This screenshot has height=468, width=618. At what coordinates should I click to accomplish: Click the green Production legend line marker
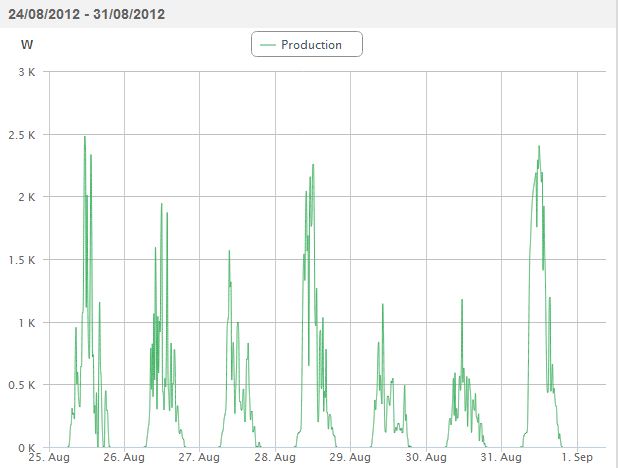point(268,45)
